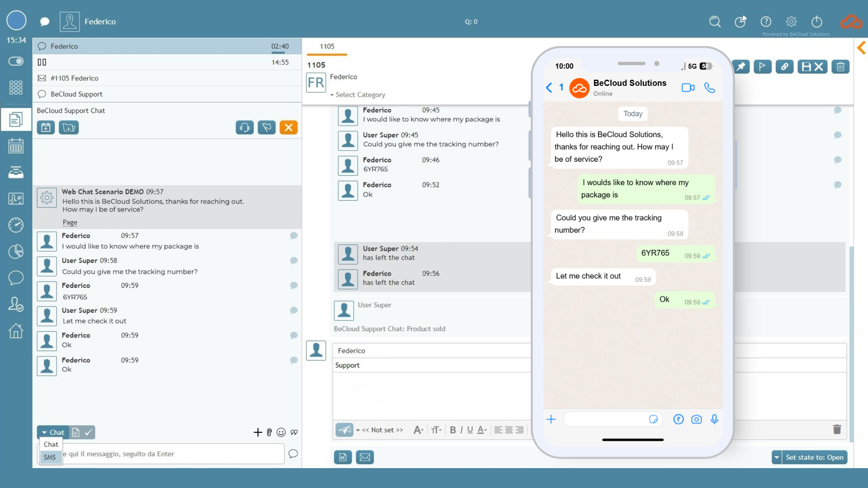868x488 pixels.
Task: Open the home icon in sidebar
Action: point(16,331)
